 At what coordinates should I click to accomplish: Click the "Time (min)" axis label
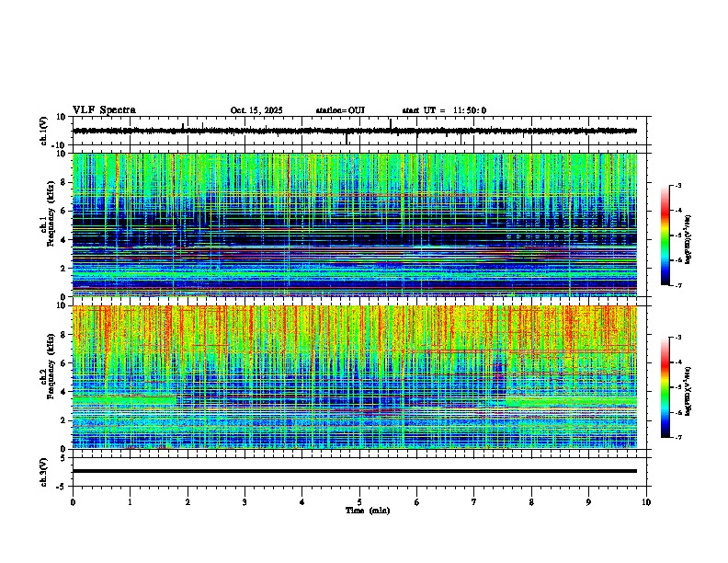tap(368, 511)
